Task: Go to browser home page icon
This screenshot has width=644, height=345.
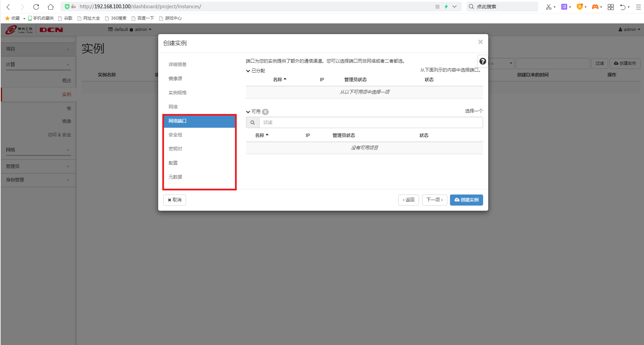Action: click(x=51, y=7)
